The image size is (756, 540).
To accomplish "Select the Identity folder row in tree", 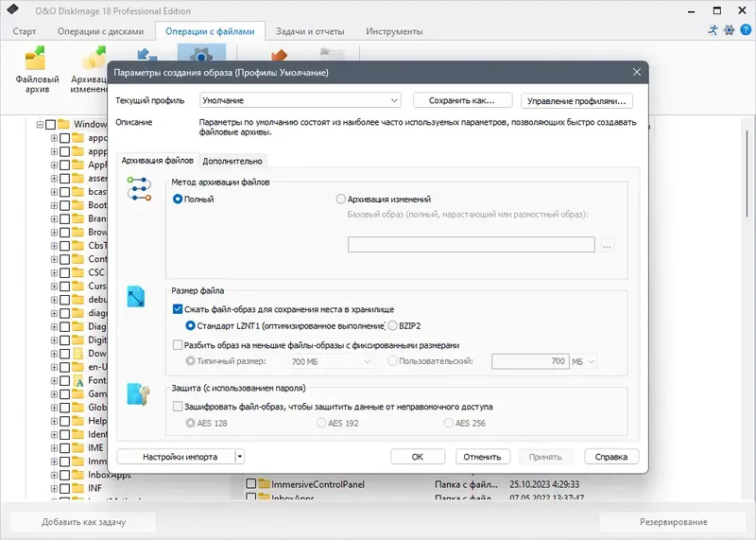I will click(x=97, y=434).
